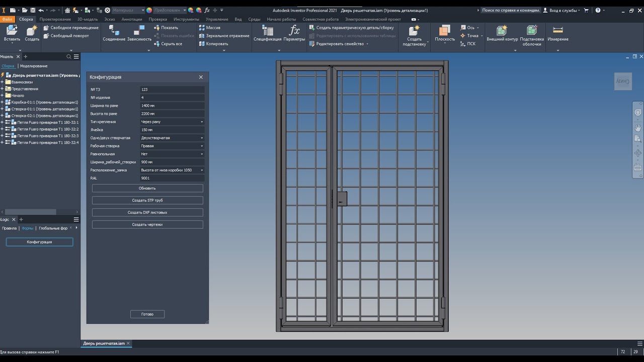Click the search icon in Модель browser
Image resolution: width=644 pixels, height=362 pixels.
(69, 57)
